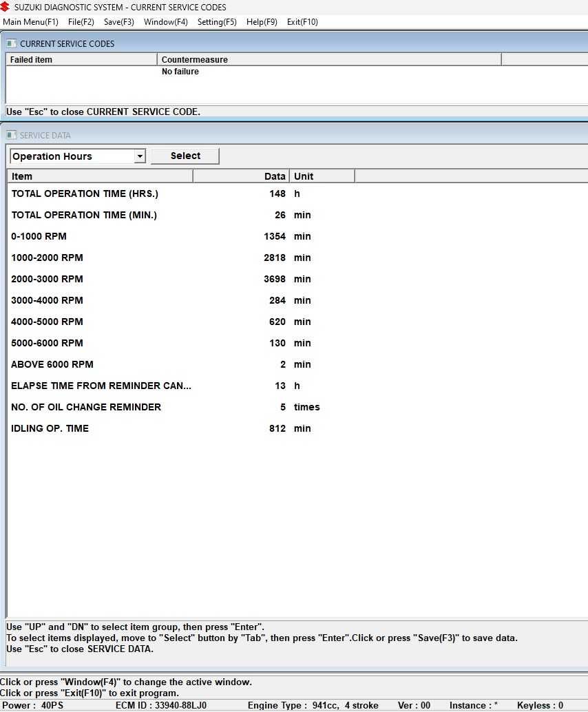The height and width of the screenshot is (712, 588).
Task: Click the Suzuki logo icon in title bar
Action: [x=5, y=6]
